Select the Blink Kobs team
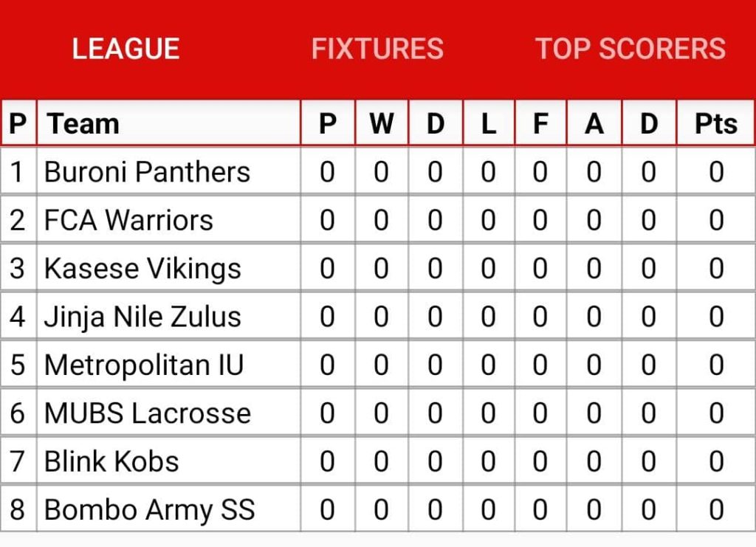Viewport: 756px width, 547px height. (111, 461)
